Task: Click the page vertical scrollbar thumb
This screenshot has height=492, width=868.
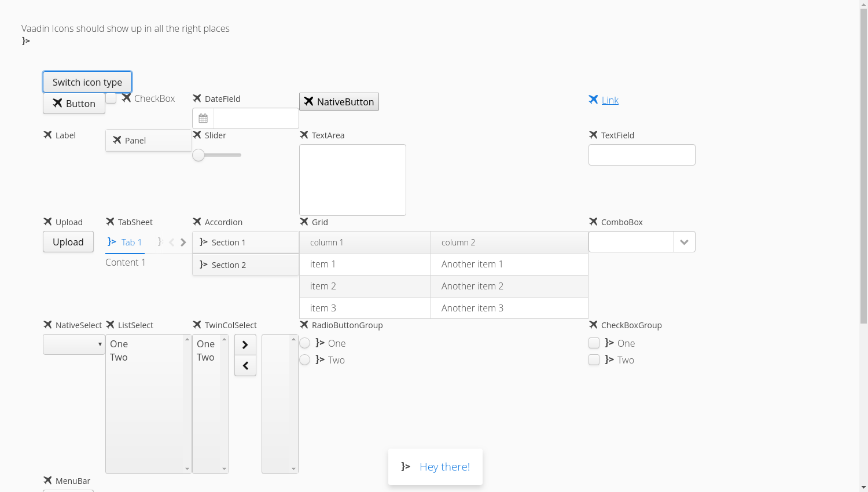Action: pos(863,166)
